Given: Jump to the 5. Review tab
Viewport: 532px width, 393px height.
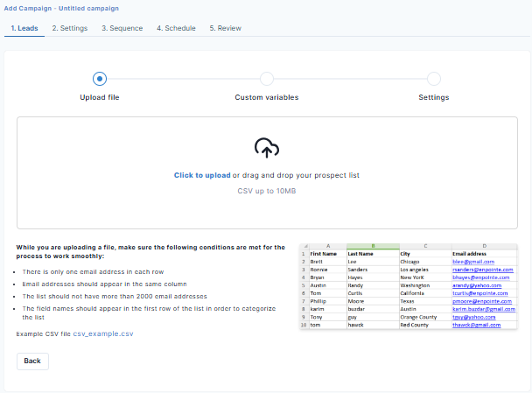Looking at the screenshot, I should [x=226, y=28].
